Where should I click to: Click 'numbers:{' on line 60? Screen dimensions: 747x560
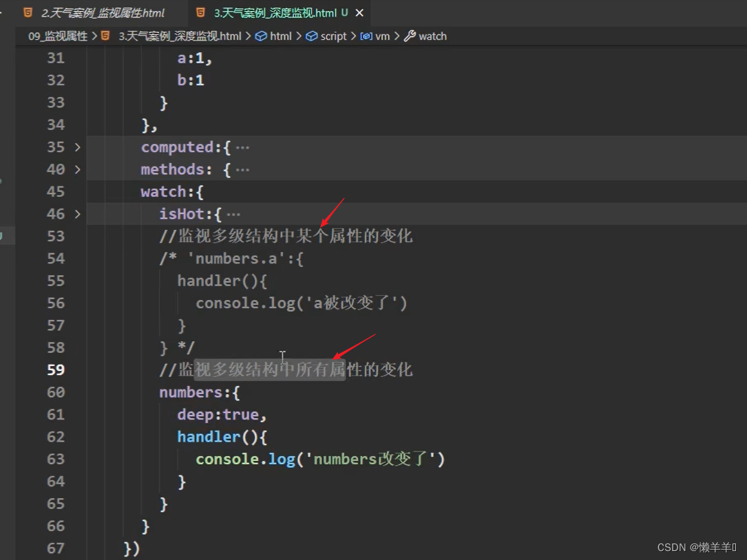coord(200,392)
